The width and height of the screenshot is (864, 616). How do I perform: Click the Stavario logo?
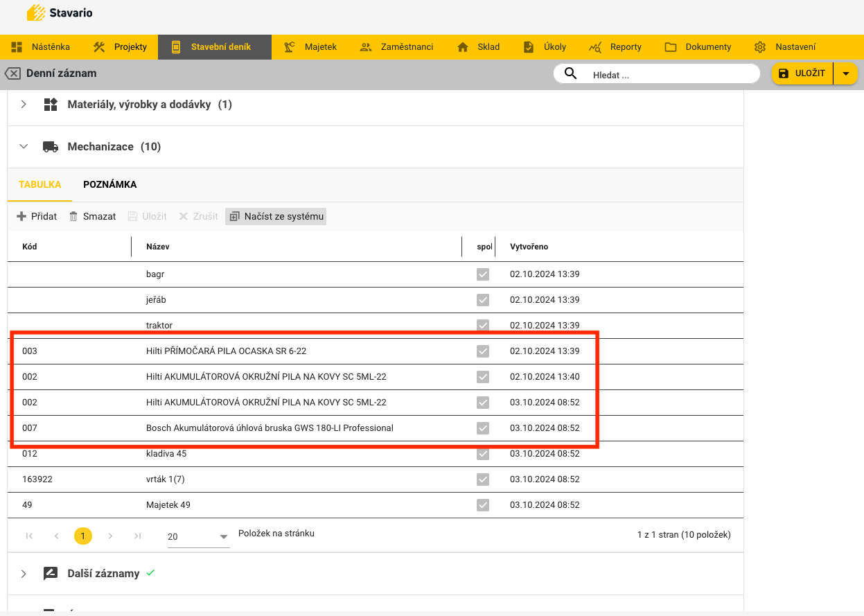[60, 12]
